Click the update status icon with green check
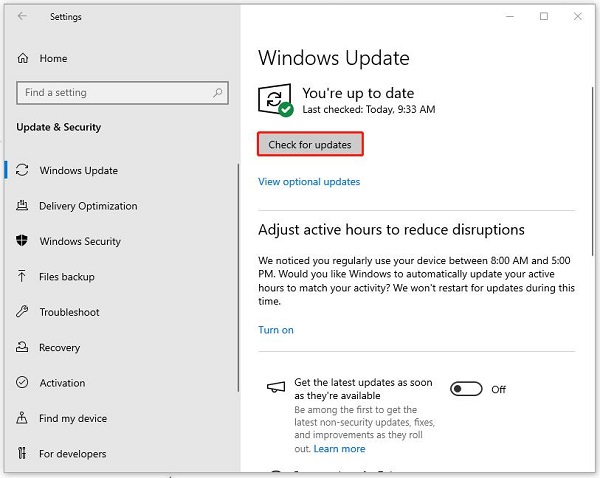The image size is (600, 478). (x=275, y=100)
